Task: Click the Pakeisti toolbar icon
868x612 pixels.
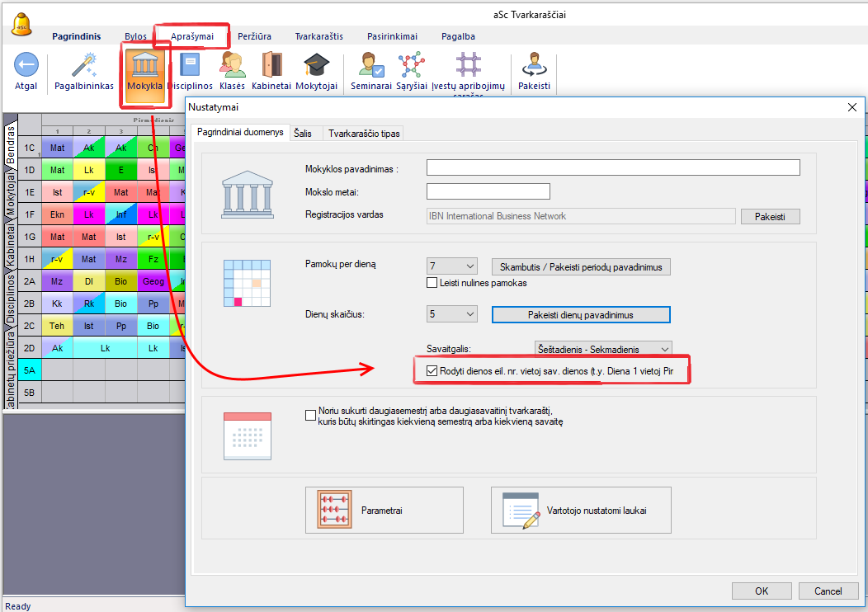Action: (x=534, y=66)
